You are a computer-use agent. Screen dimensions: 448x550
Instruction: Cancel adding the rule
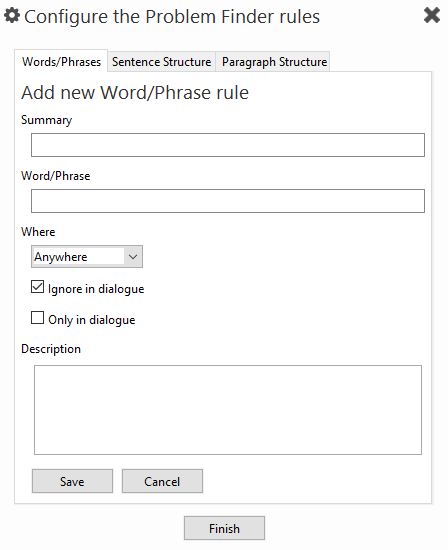point(162,481)
